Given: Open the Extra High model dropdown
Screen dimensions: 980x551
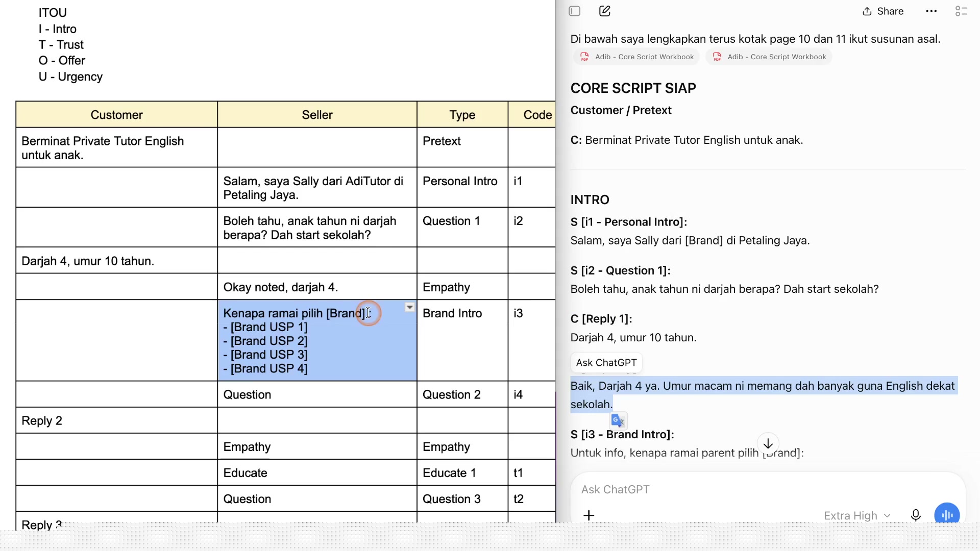Looking at the screenshot, I should [857, 516].
